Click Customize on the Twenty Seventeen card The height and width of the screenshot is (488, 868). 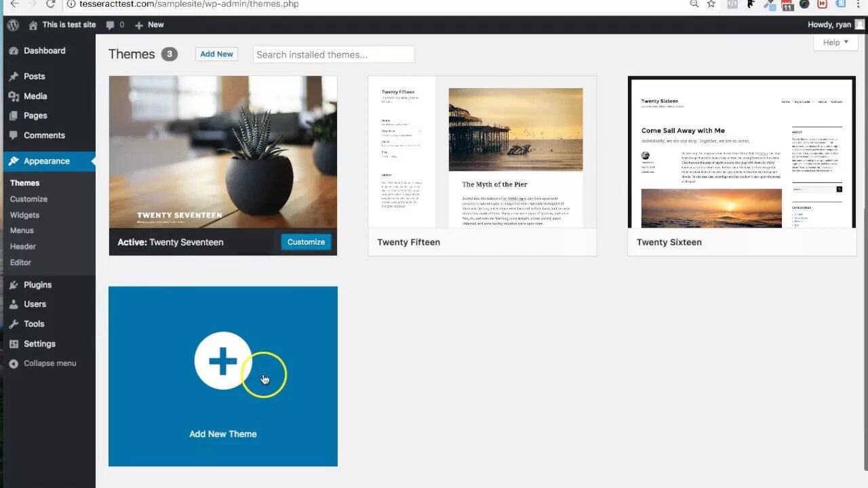[306, 242]
